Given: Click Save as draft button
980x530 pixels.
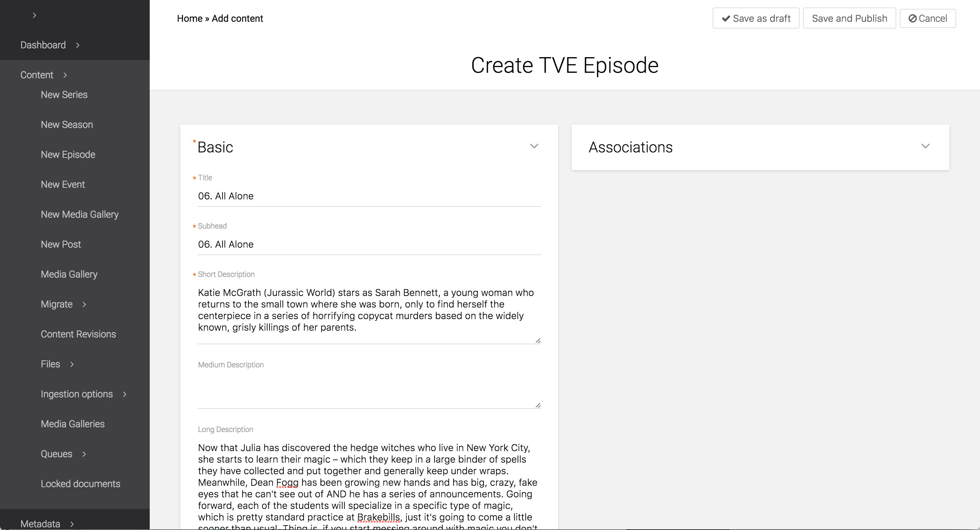Looking at the screenshot, I should point(755,18).
